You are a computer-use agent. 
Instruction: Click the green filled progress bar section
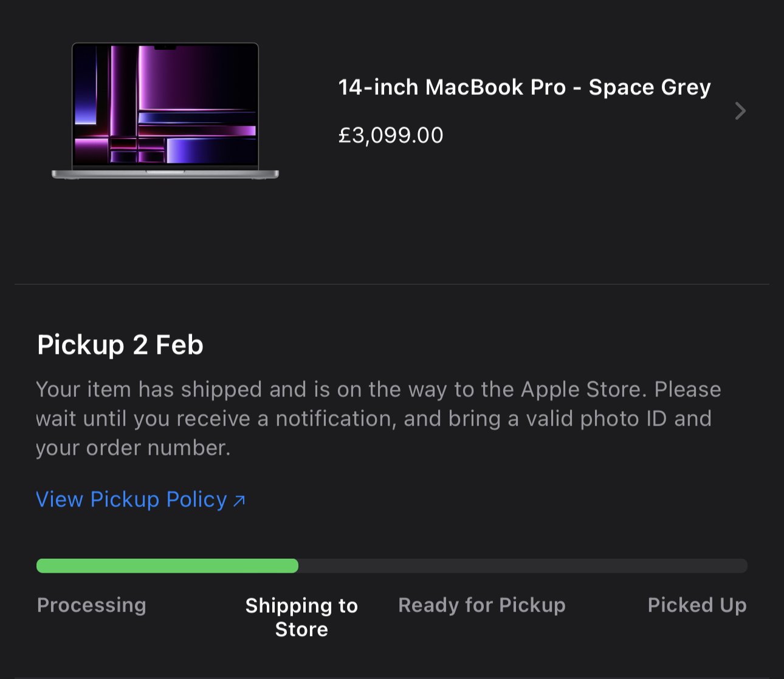coord(167,566)
